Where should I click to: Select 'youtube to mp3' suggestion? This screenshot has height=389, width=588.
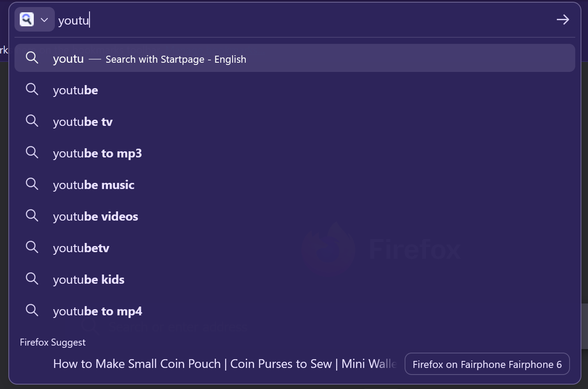97,153
